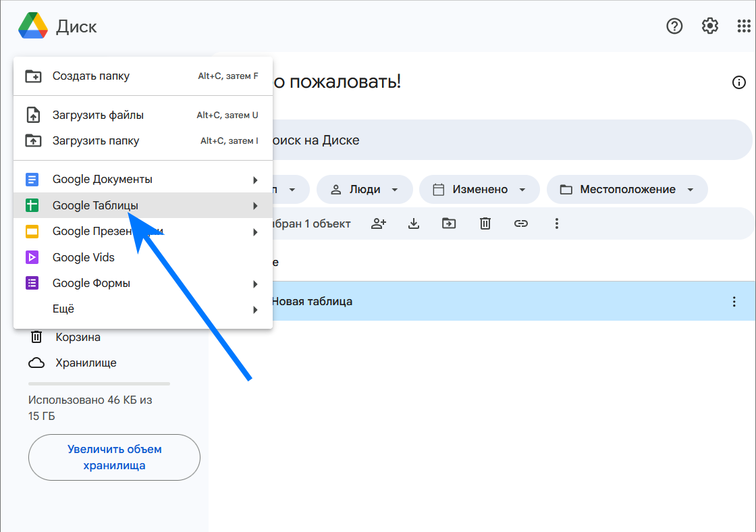Open Google Drive settings gear
Screen dimensions: 756x532
click(x=709, y=26)
